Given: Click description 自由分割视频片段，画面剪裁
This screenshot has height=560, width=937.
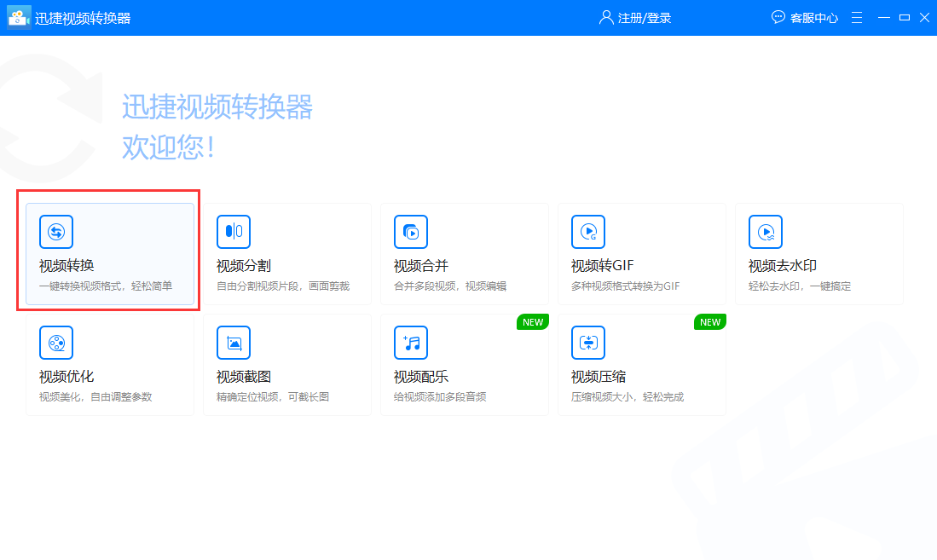Looking at the screenshot, I should tap(283, 286).
